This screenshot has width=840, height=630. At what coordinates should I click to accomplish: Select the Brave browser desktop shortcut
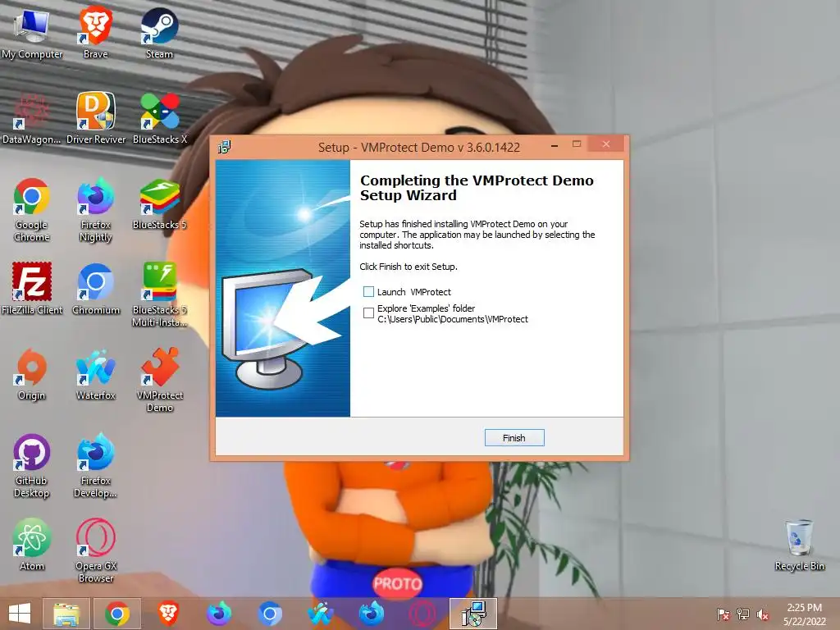(95, 32)
